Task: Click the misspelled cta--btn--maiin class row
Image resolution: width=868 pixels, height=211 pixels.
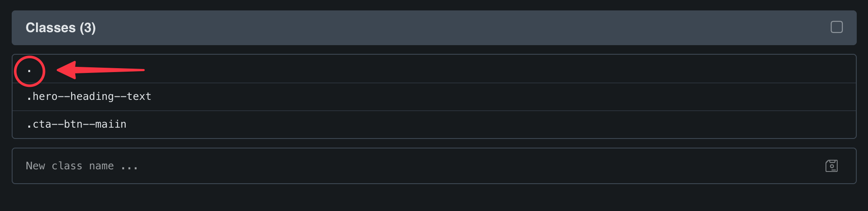Action: click(x=76, y=124)
